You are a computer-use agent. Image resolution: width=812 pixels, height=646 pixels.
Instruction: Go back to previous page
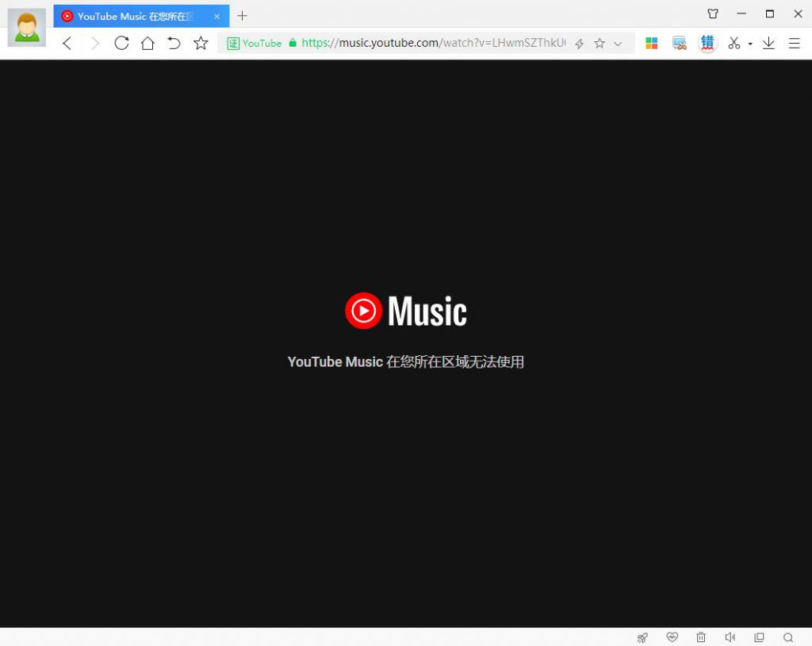pyautogui.click(x=67, y=43)
